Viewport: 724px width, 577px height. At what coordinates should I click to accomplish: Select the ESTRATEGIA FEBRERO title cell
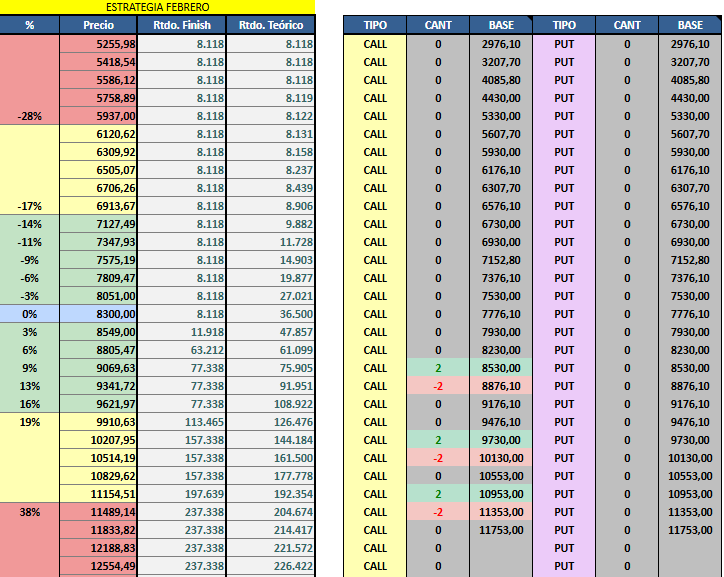pyautogui.click(x=157, y=7)
